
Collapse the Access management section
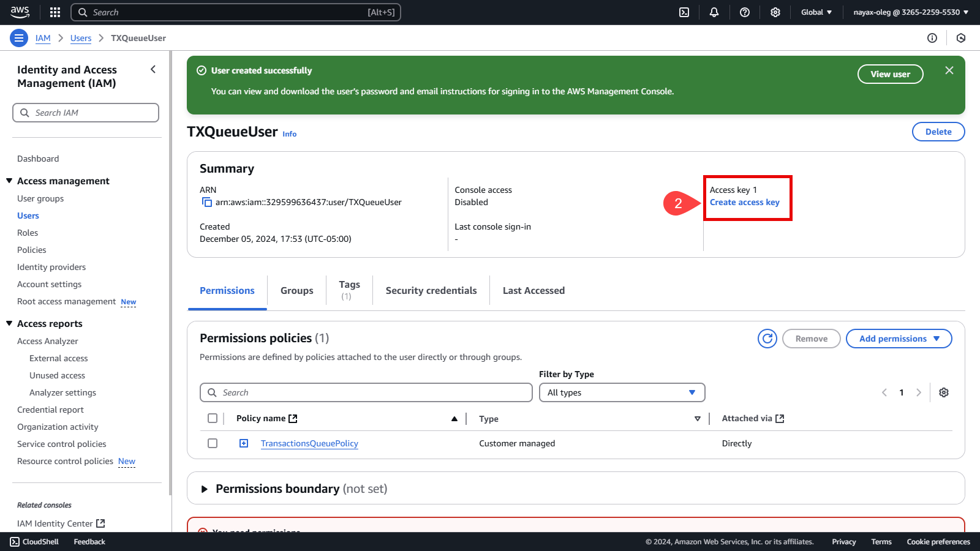click(x=9, y=181)
